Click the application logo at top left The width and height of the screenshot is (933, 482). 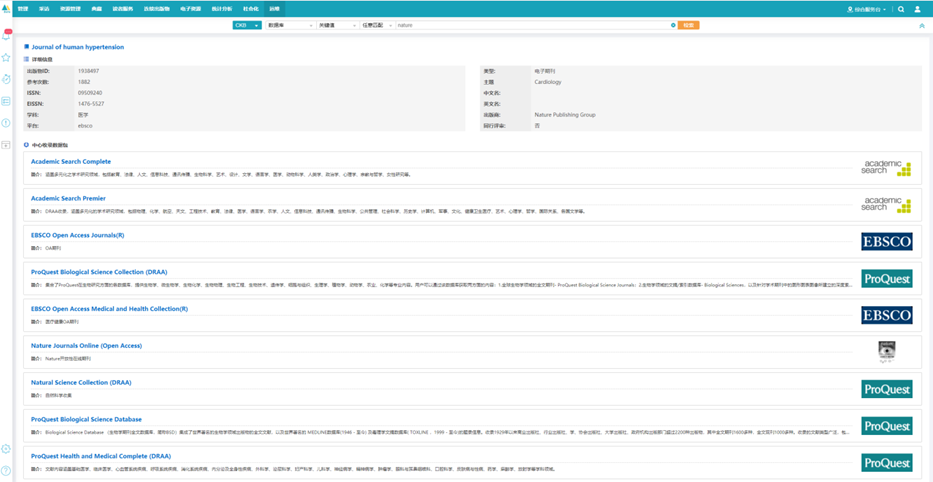pos(6,9)
